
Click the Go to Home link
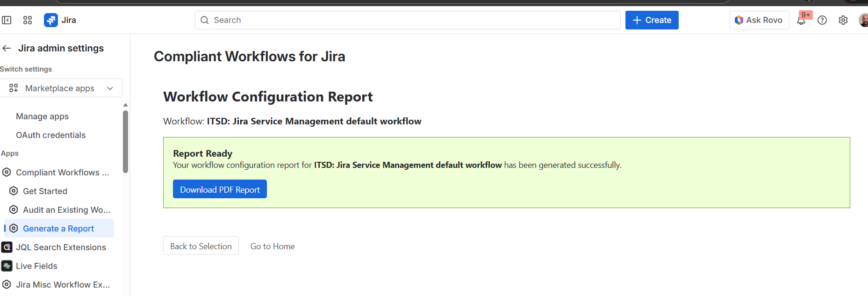pos(273,246)
